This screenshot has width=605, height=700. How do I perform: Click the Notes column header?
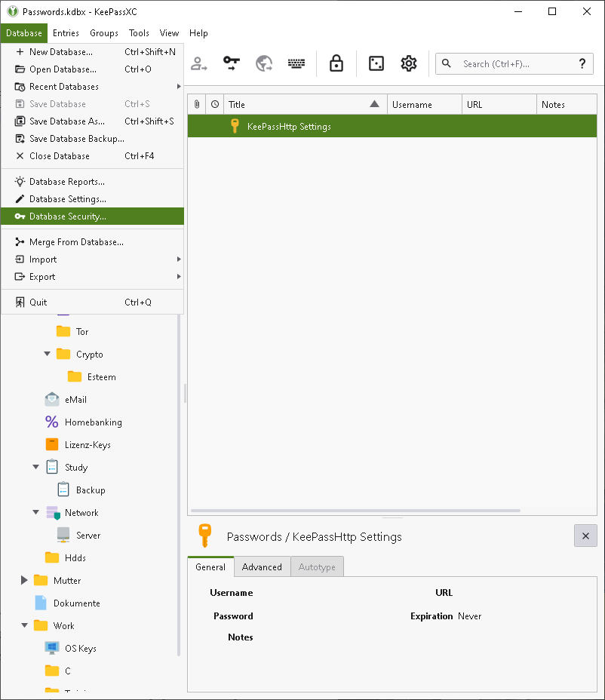(x=567, y=104)
